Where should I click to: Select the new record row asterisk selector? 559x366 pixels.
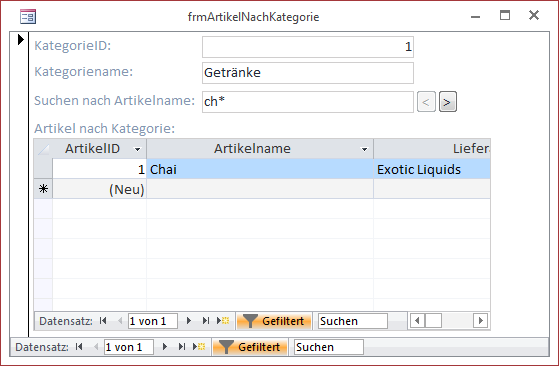[x=43, y=189]
